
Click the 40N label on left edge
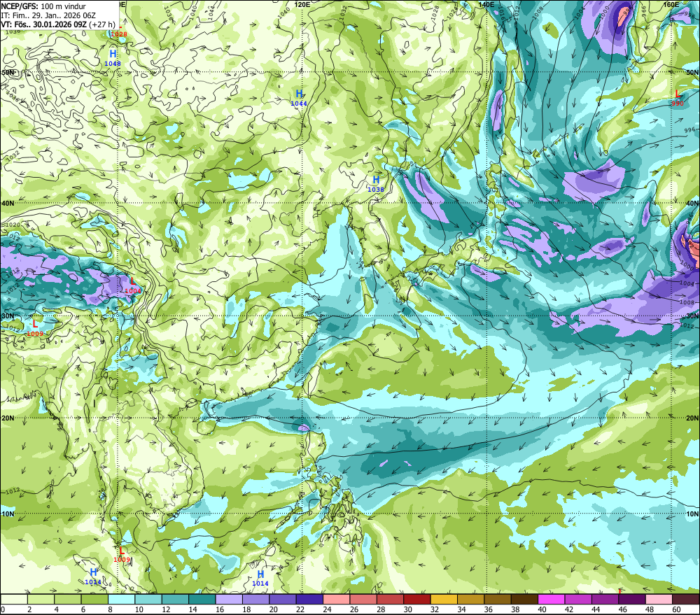tap(8, 203)
